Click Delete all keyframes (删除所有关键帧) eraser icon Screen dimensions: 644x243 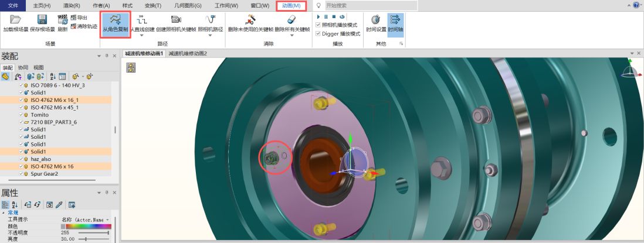tap(292, 19)
